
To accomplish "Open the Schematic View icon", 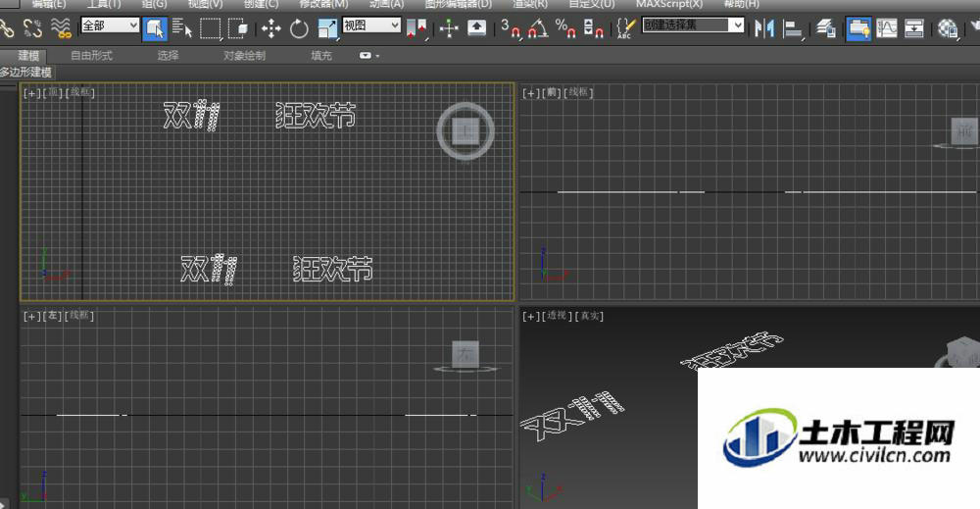I will pos(913,28).
